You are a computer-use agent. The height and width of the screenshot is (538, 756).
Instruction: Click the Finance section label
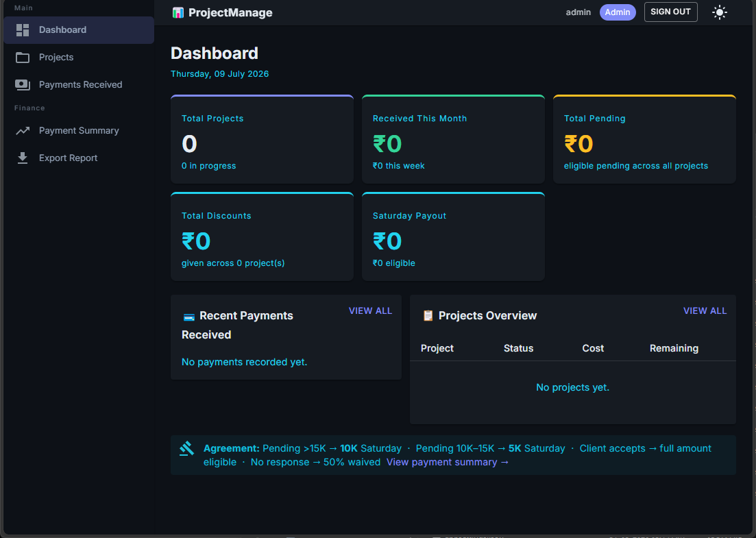(x=29, y=108)
